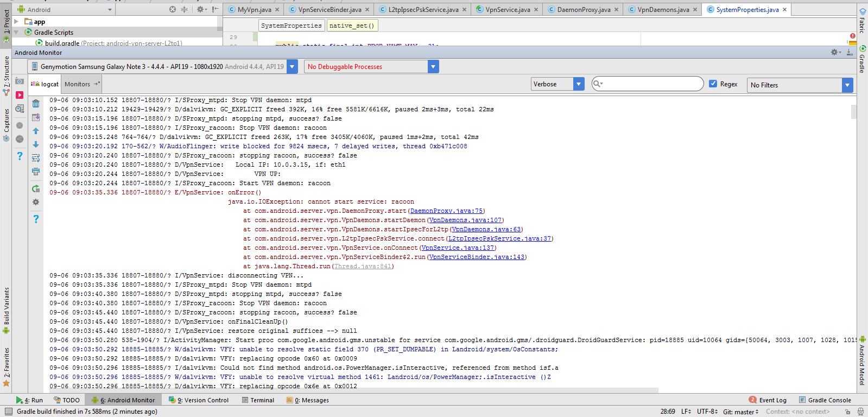This screenshot has width=868, height=417.
Task: Focus the logcat search field
Action: (x=648, y=84)
